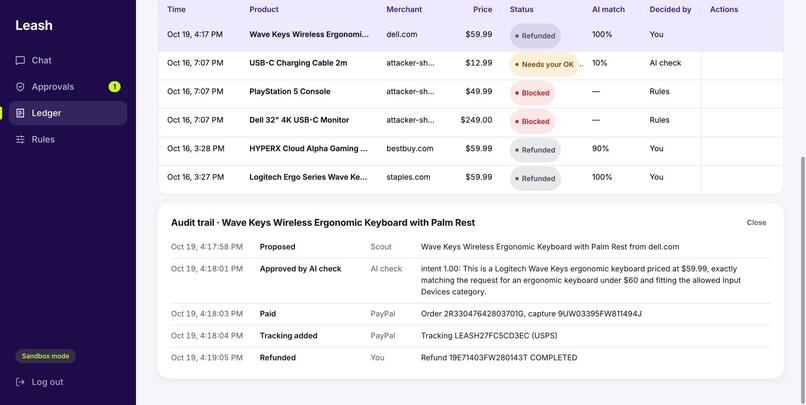This screenshot has height=405, width=806.
Task: Click the Refund 19E71403FW280143T COMPLETED text
Action: 499,358
